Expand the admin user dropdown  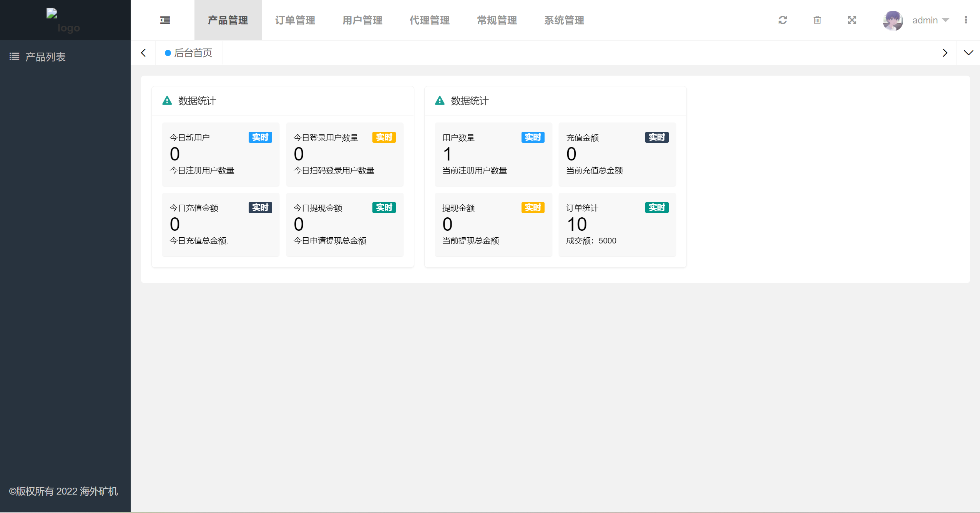pyautogui.click(x=945, y=20)
